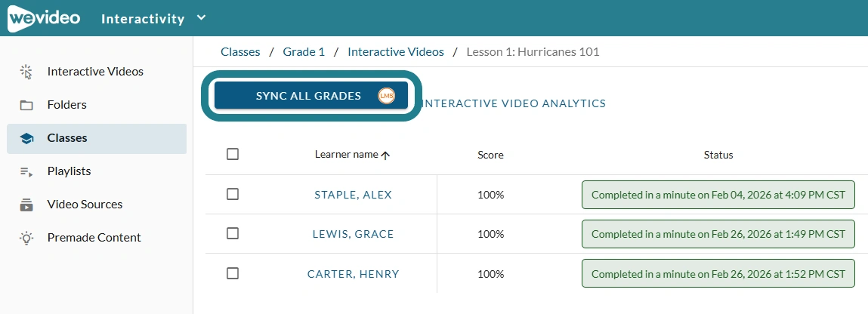
Task: Click the Premade Content lightbulb icon
Action: 26,238
